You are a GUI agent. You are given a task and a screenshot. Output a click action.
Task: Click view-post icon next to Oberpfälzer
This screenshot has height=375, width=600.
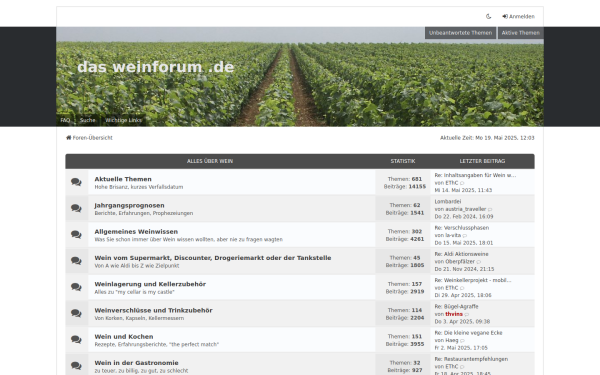pyautogui.click(x=479, y=262)
